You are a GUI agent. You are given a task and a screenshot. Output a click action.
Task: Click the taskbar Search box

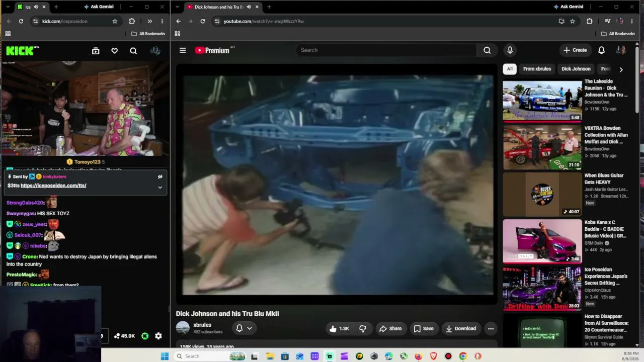pyautogui.click(x=211, y=356)
